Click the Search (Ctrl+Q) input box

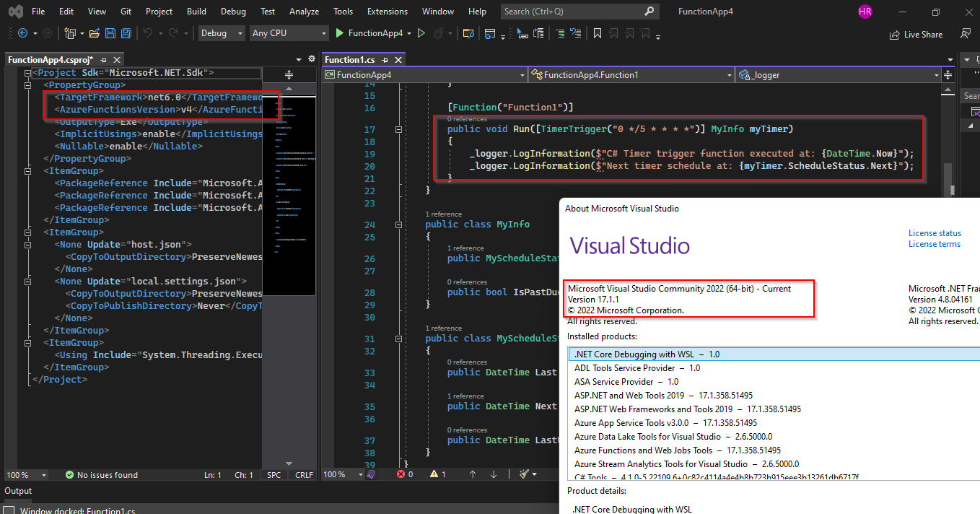pos(572,12)
